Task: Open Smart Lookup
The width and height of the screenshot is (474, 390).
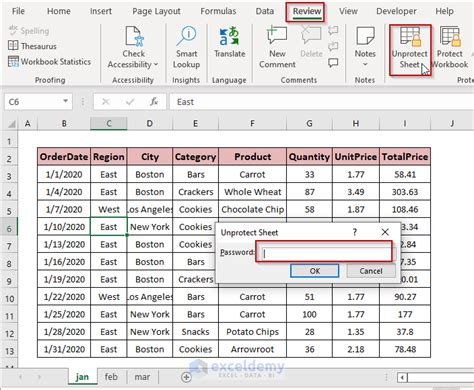Action: [x=186, y=47]
